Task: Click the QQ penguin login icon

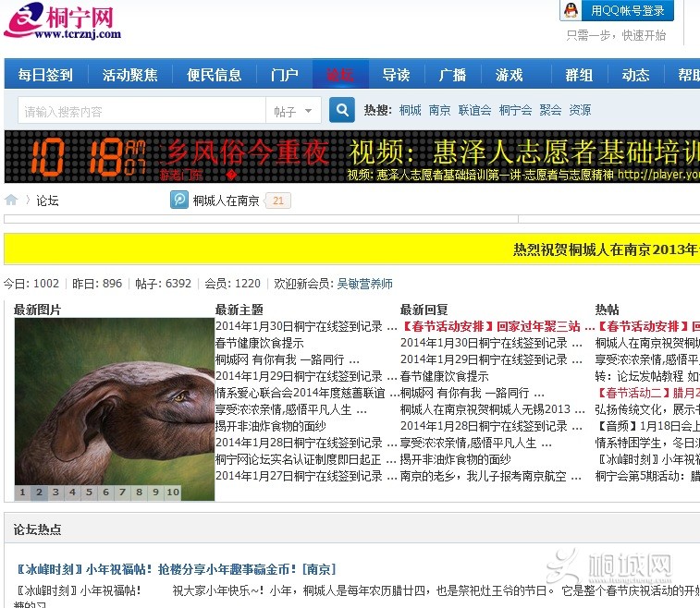Action: [x=571, y=10]
